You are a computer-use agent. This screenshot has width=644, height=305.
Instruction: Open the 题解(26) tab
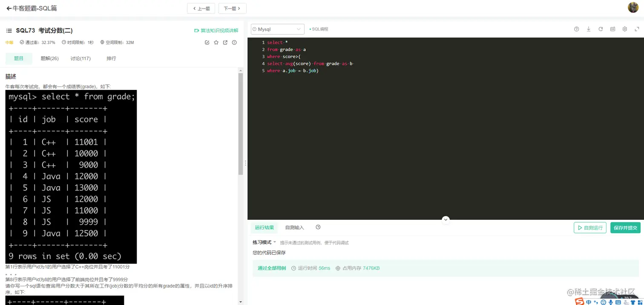[49, 58]
